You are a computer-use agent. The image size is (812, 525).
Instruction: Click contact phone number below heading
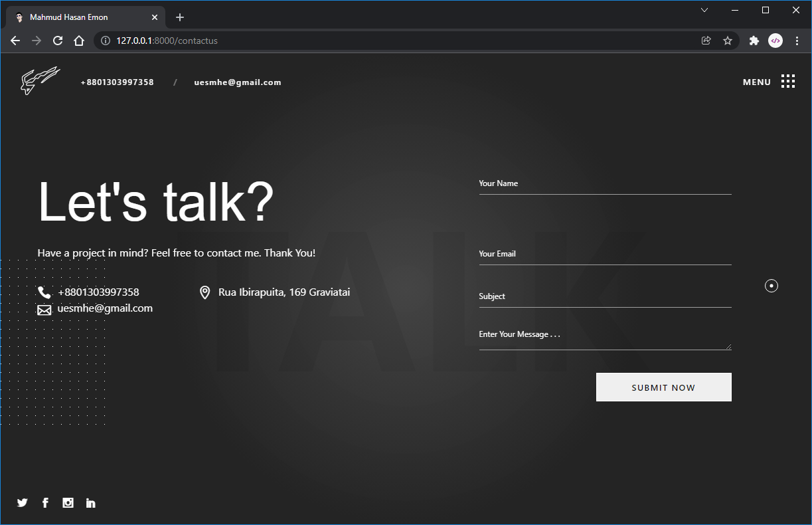(x=98, y=292)
